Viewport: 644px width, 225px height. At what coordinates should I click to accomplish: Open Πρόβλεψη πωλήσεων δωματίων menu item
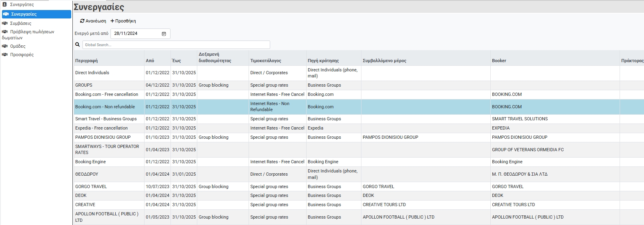coord(28,34)
